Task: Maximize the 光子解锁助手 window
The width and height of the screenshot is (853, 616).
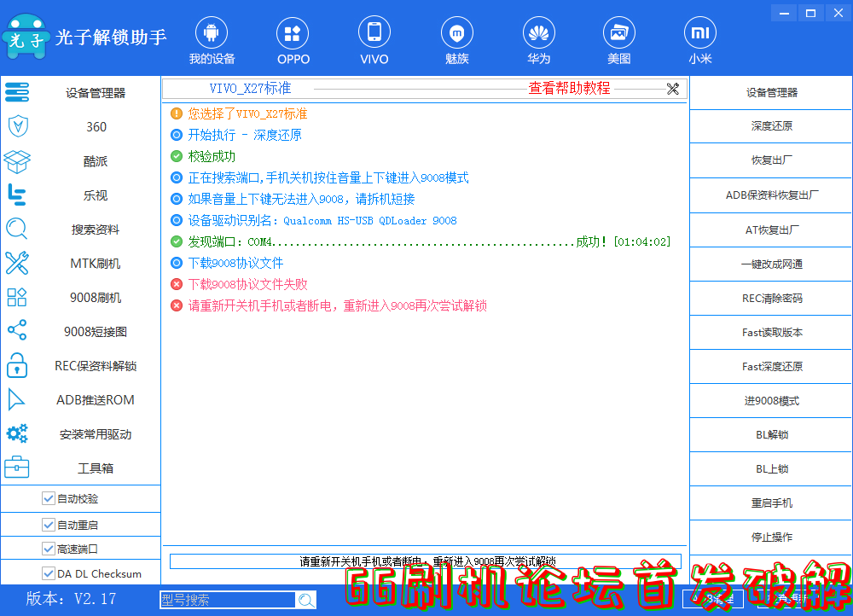Action: [x=810, y=13]
